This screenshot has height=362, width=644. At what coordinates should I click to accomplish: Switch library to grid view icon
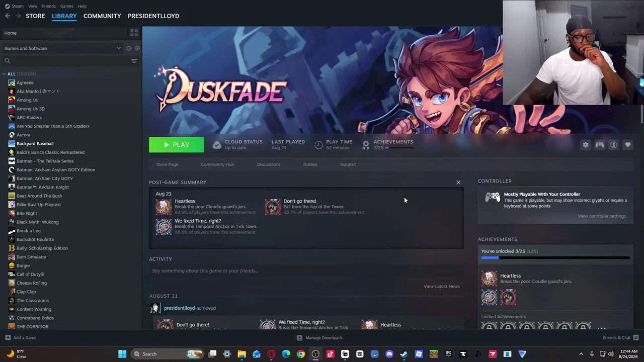pyautogui.click(x=134, y=33)
